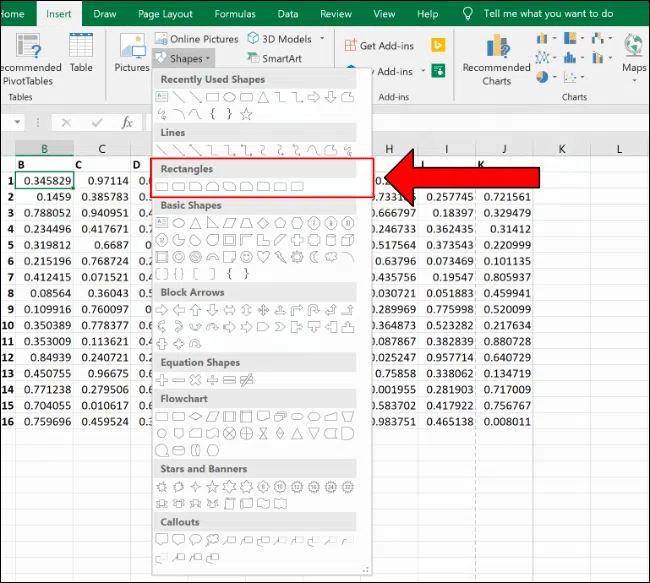
Task: Open the SmartArt button
Action: (x=273, y=59)
